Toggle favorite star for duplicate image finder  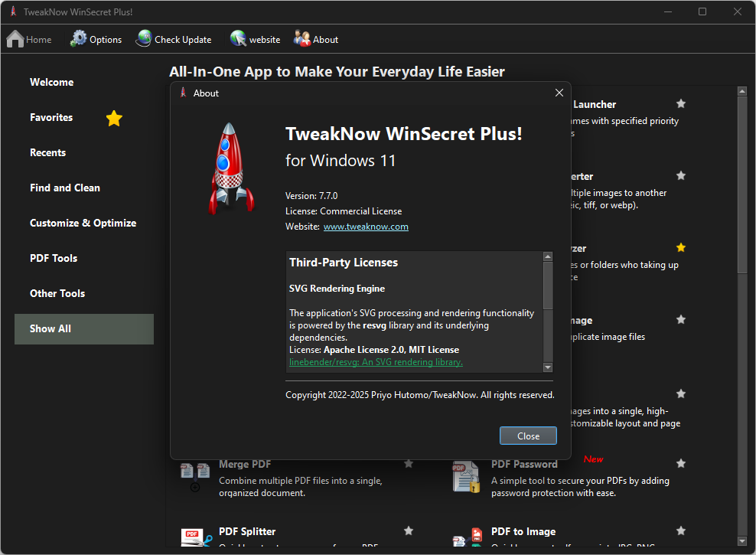pos(681,319)
